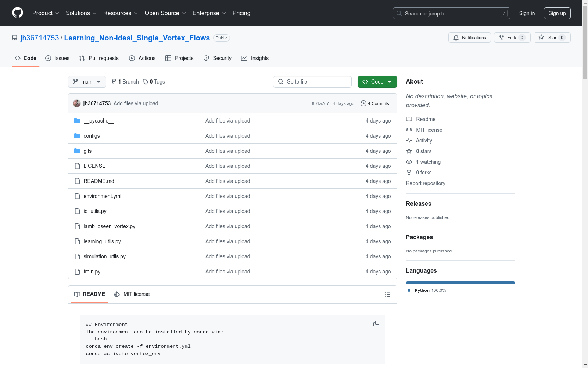Switch to the Security tab
Viewport: 588px width, 368px height.
coord(218,58)
